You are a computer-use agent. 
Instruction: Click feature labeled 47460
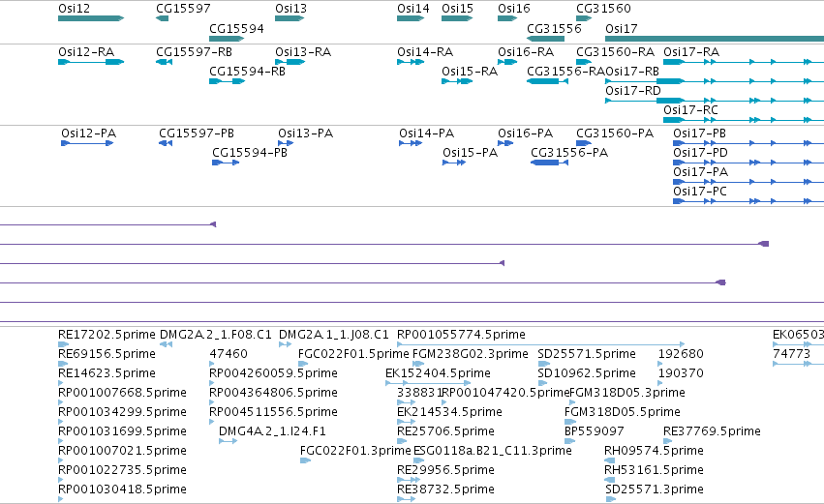click(229, 354)
